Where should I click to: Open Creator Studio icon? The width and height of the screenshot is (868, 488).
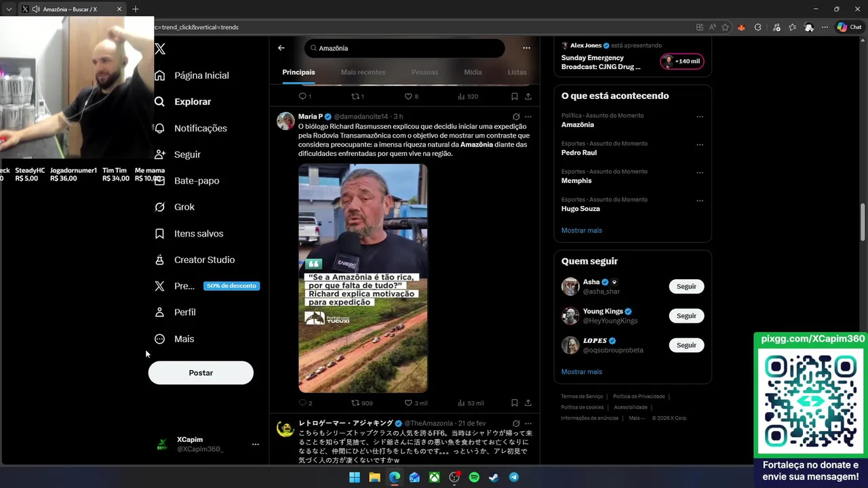159,260
